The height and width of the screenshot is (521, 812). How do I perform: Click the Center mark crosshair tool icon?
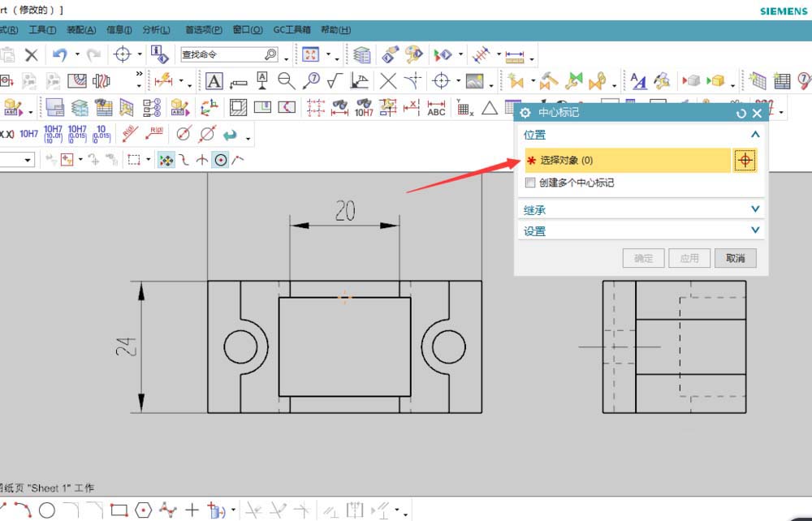tap(441, 80)
